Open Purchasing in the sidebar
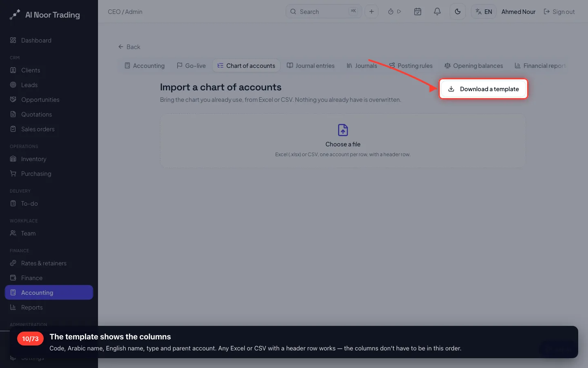The width and height of the screenshot is (588, 368). (49, 173)
